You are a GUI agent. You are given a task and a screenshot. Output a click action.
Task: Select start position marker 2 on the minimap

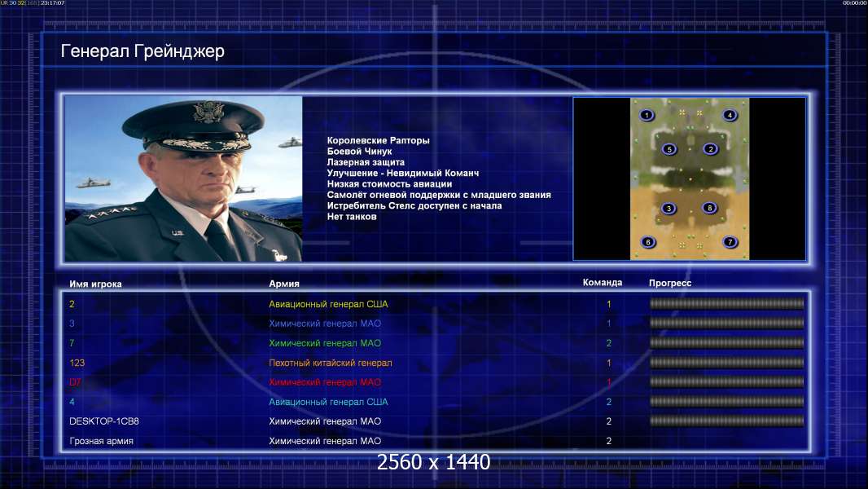click(x=711, y=149)
